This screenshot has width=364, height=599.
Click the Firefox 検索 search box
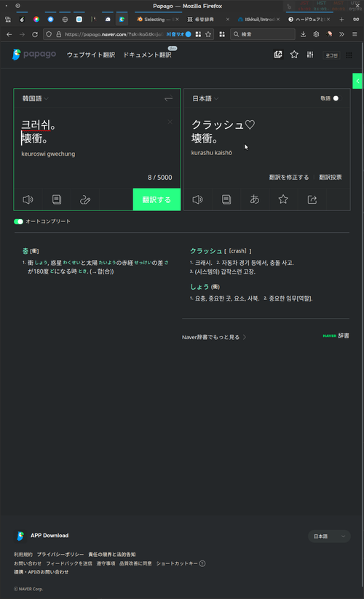(263, 34)
